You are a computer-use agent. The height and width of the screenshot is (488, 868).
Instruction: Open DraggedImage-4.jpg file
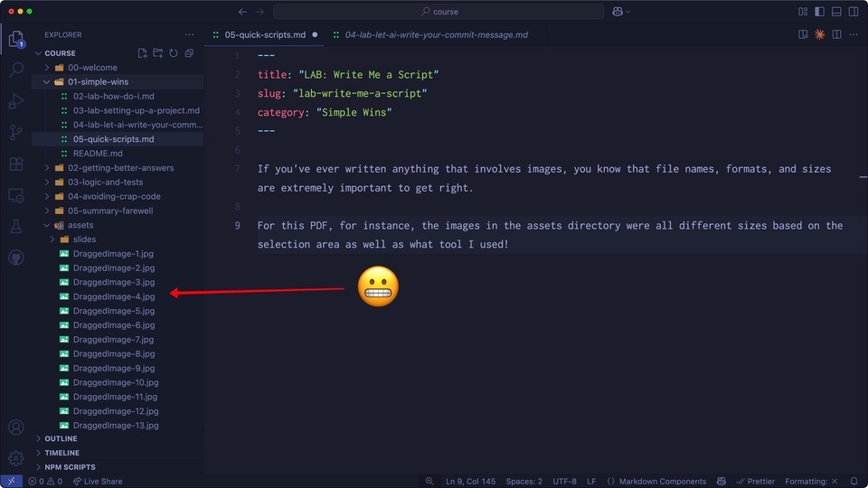[118, 296]
